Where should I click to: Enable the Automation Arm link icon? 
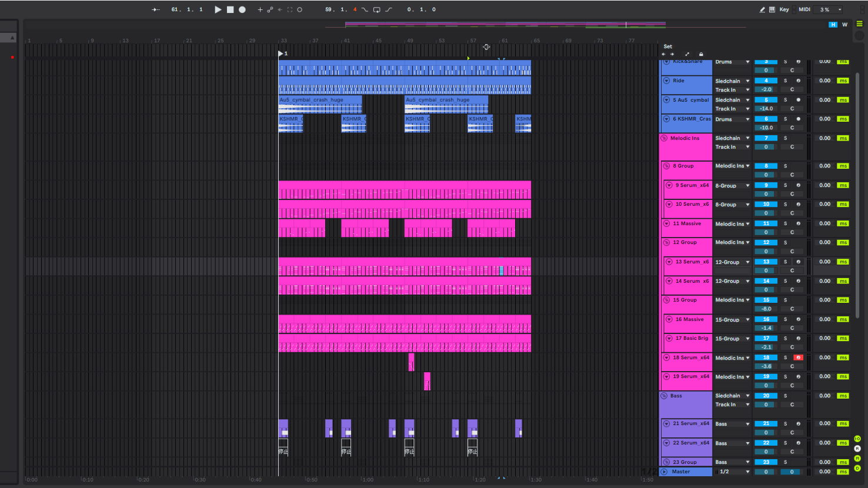tap(270, 9)
